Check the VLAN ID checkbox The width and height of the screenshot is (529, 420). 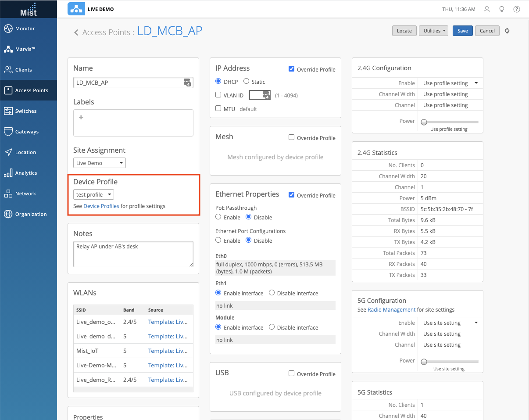(218, 95)
